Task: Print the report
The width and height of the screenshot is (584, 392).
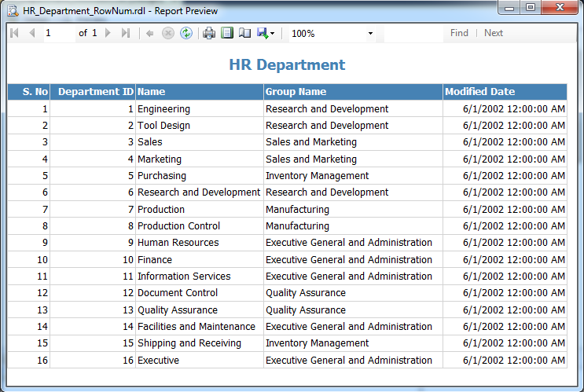Action: [x=209, y=33]
